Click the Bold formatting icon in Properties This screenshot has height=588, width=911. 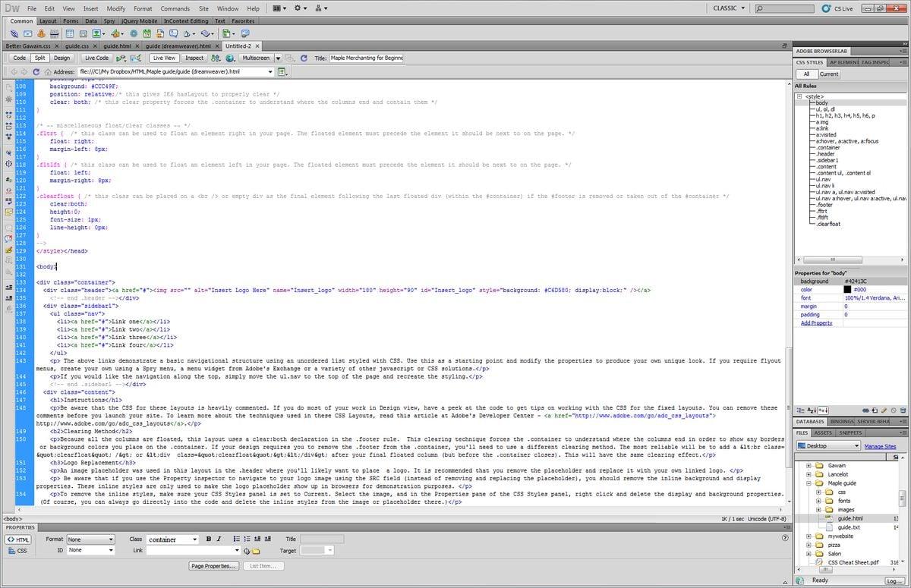[x=209, y=539]
